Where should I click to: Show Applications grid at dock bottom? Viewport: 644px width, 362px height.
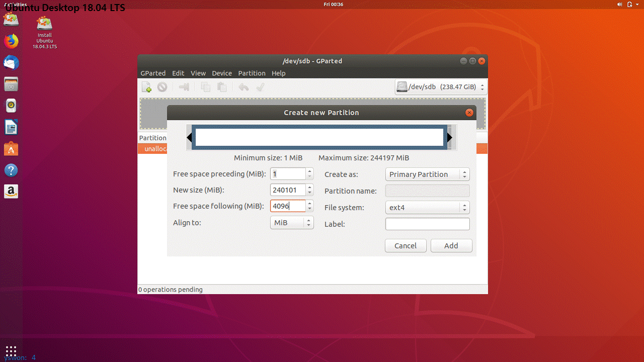coord(11,350)
